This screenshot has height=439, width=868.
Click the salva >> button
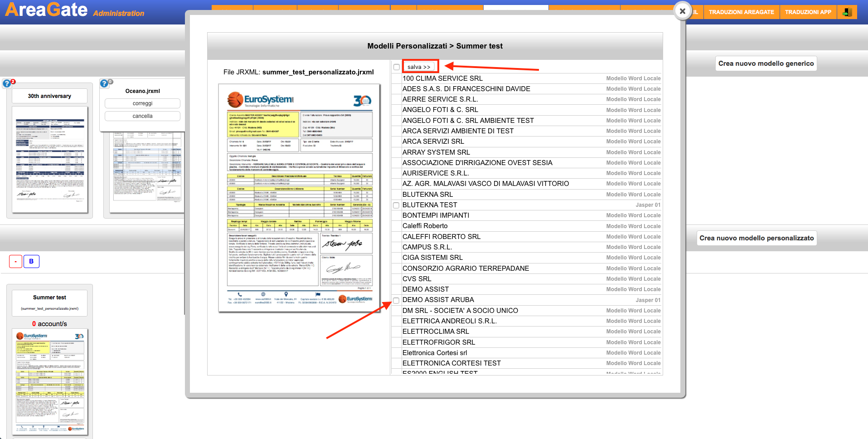419,67
